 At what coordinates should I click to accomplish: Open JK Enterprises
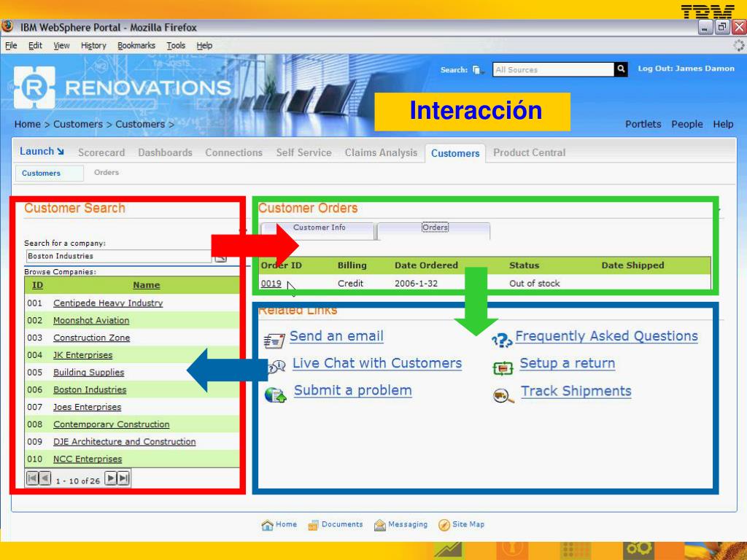tap(83, 355)
